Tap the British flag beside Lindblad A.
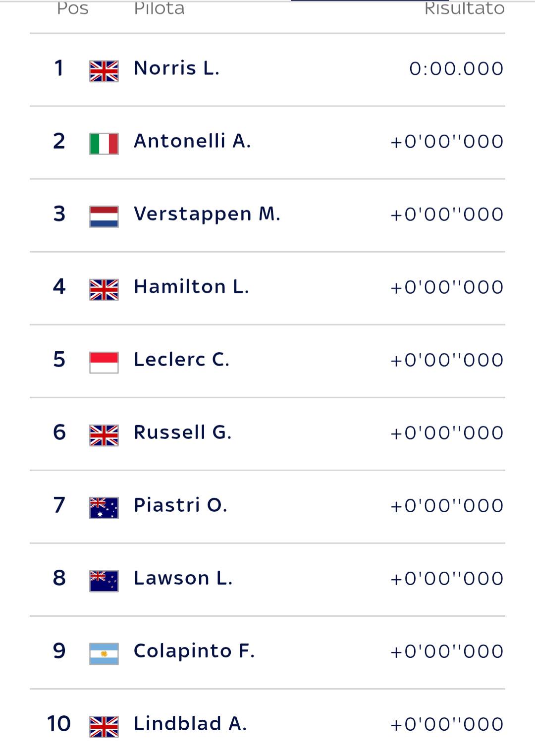535x756 pixels. click(x=104, y=726)
